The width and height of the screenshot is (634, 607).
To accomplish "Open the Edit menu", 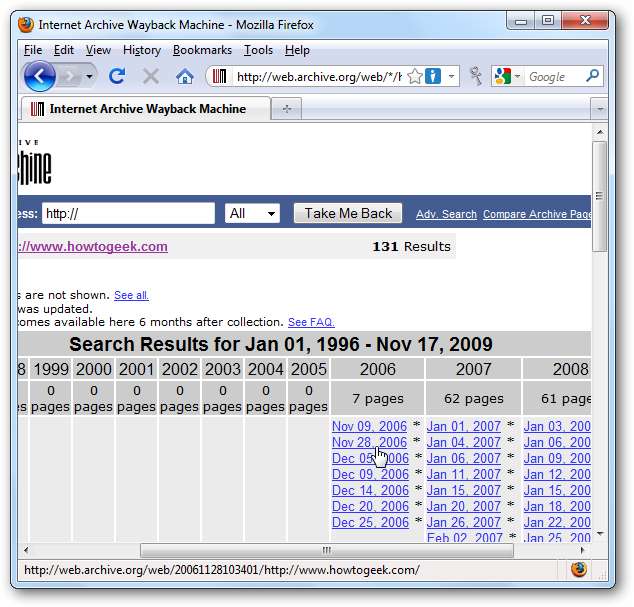I will [x=64, y=50].
